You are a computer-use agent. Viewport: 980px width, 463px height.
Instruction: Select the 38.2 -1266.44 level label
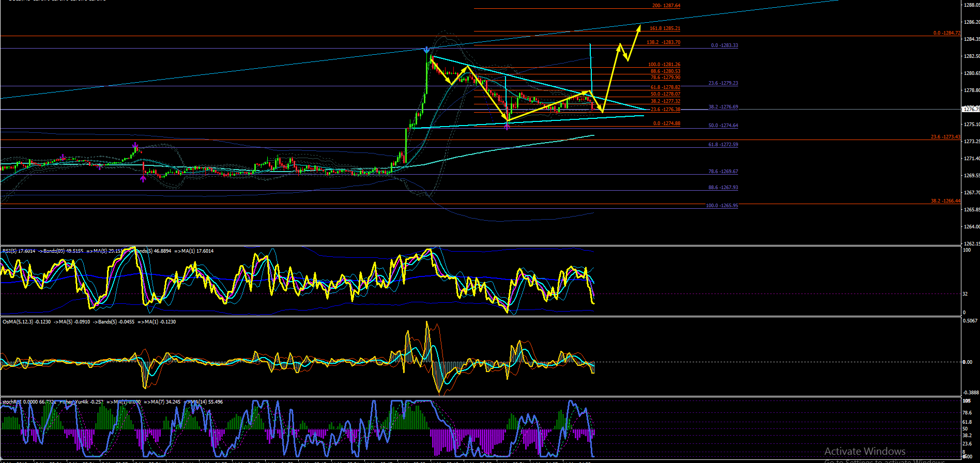pyautogui.click(x=946, y=200)
